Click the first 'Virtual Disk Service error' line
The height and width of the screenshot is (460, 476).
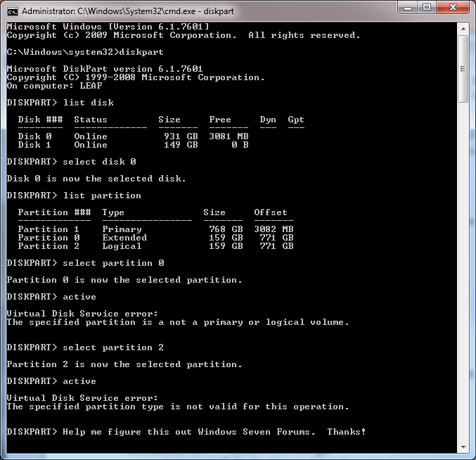click(82, 313)
